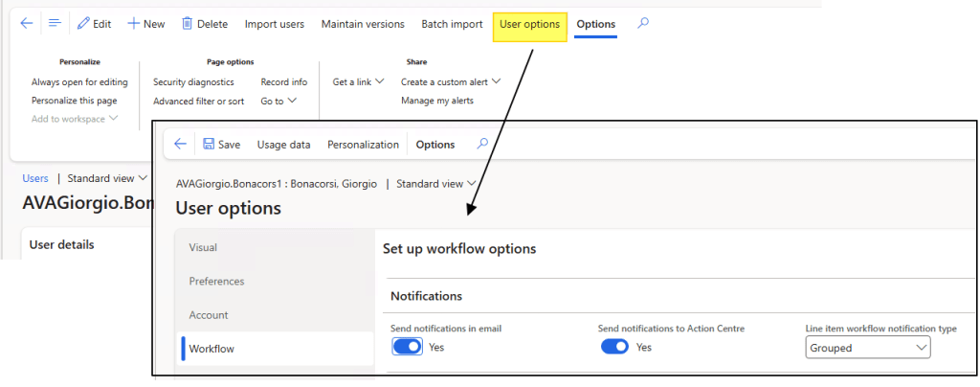The image size is (980, 387).
Task: Click the Edit pencil icon
Action: click(83, 24)
